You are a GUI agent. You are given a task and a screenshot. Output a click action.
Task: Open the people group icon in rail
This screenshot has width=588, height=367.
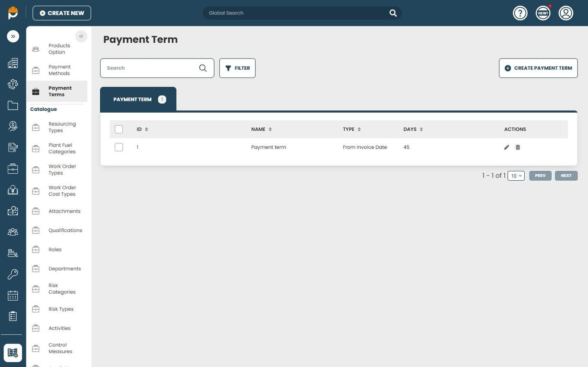(x=13, y=232)
